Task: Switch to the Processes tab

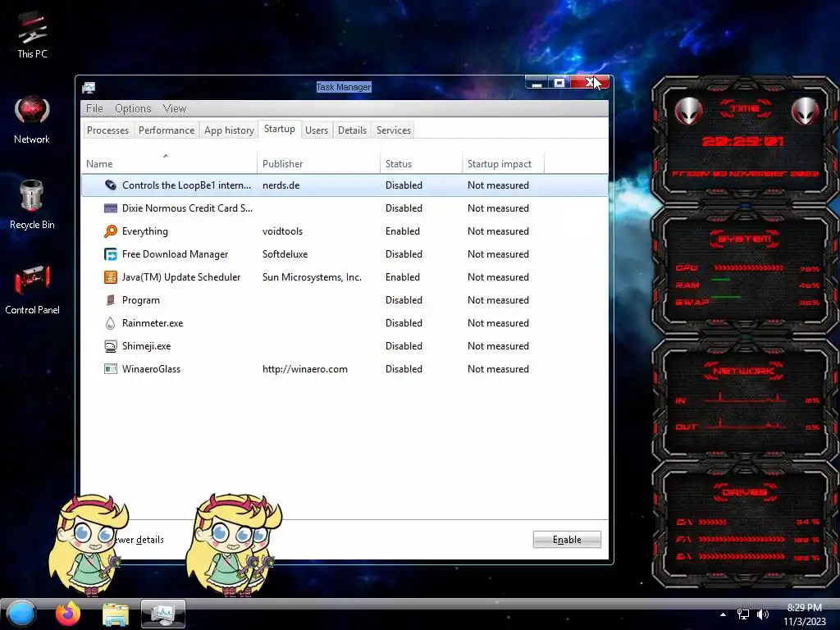Action: coord(107,130)
